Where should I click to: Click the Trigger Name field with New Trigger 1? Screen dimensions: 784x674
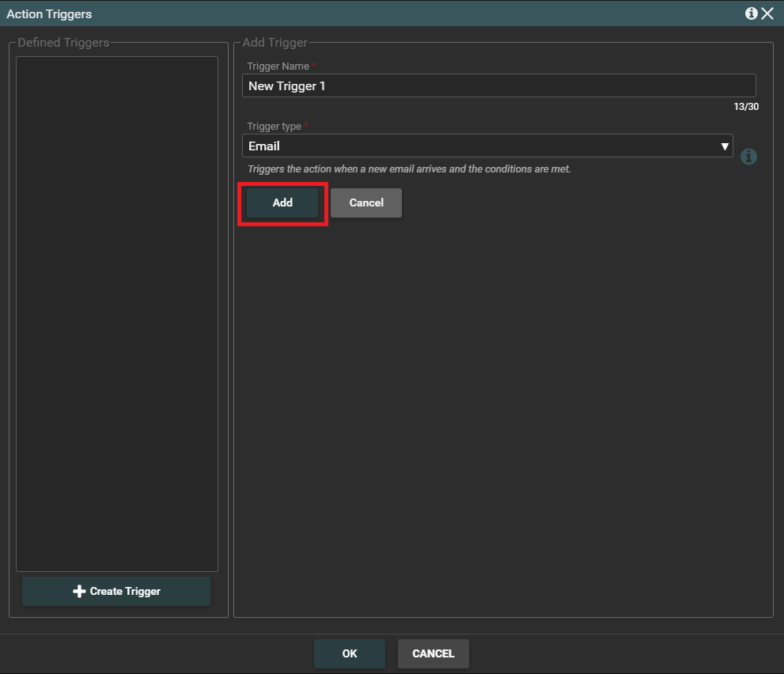498,85
